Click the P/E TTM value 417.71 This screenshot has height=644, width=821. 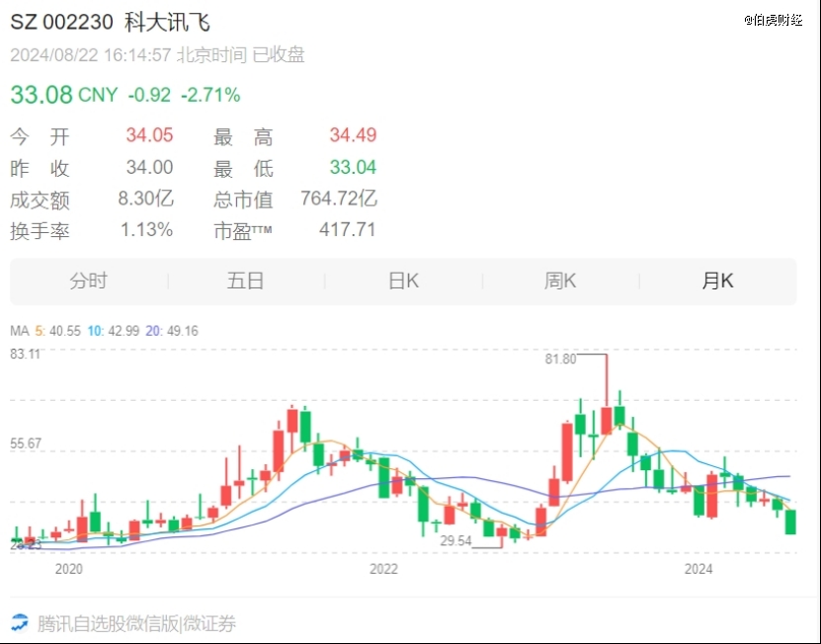(x=348, y=230)
